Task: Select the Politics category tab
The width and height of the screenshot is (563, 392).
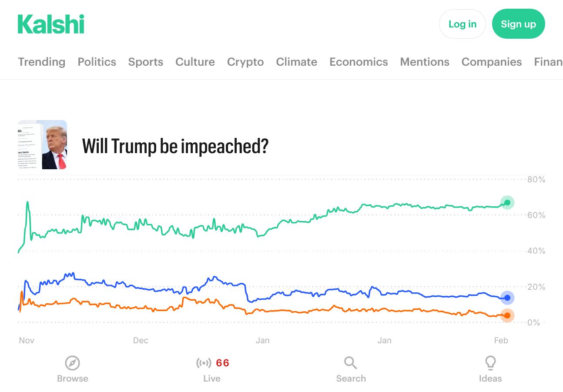Action: [97, 62]
